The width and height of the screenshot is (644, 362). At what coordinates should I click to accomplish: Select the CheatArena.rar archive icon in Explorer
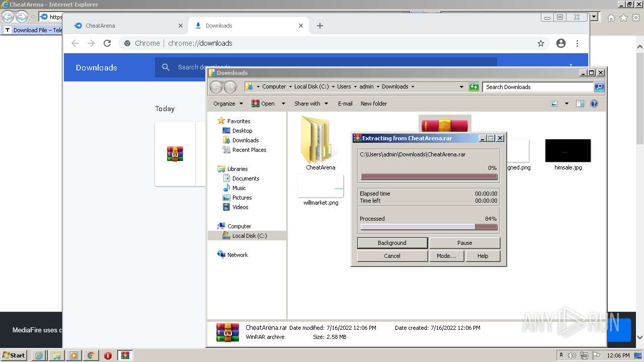click(445, 124)
